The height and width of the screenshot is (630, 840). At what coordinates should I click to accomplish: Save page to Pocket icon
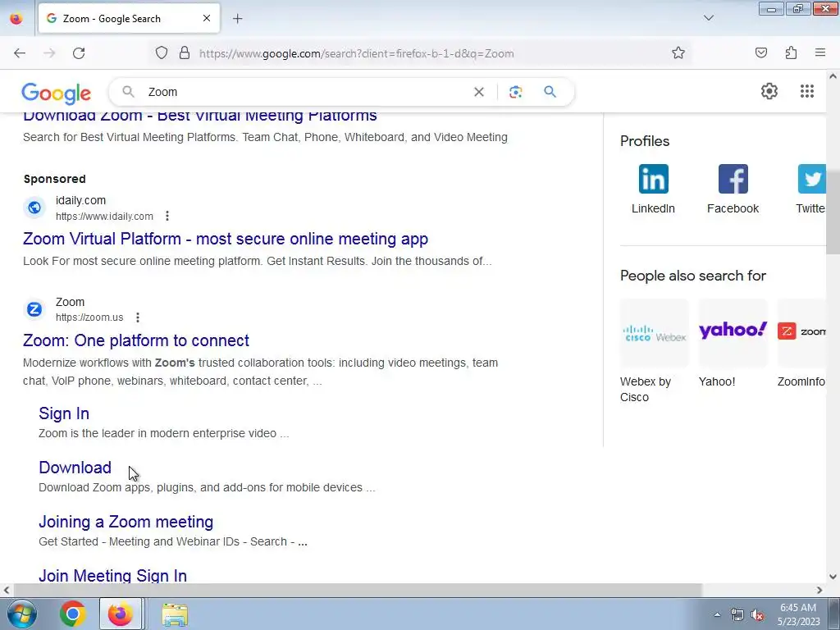(x=760, y=53)
